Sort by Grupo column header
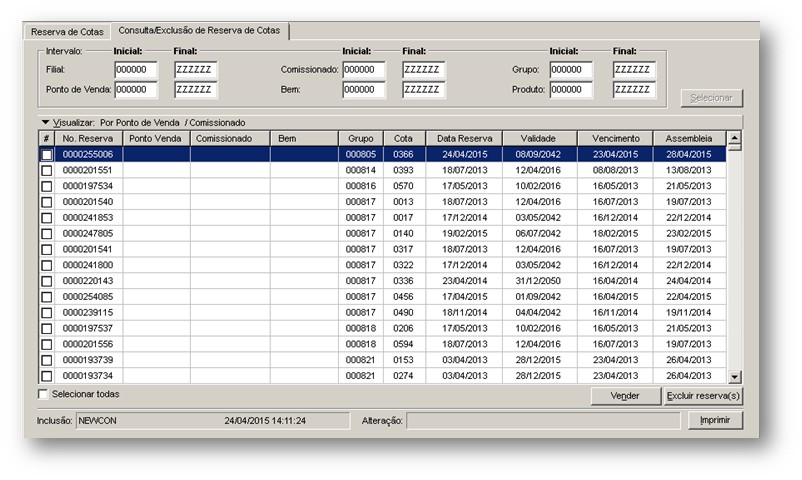This screenshot has width=802, height=480. tap(361, 139)
